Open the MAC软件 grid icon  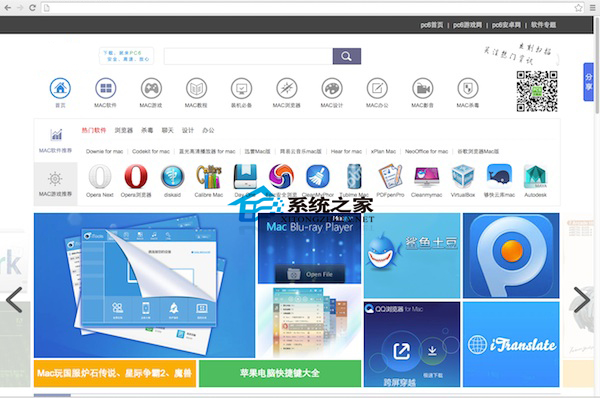point(106,88)
